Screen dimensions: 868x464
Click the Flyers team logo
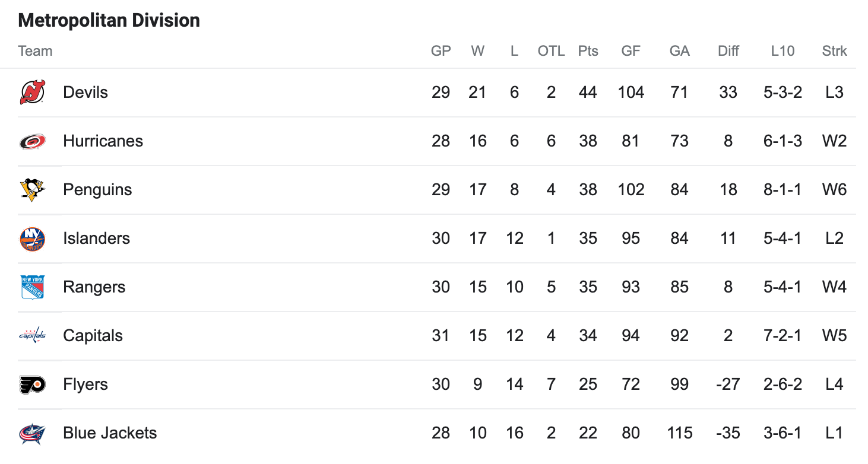coord(32,384)
